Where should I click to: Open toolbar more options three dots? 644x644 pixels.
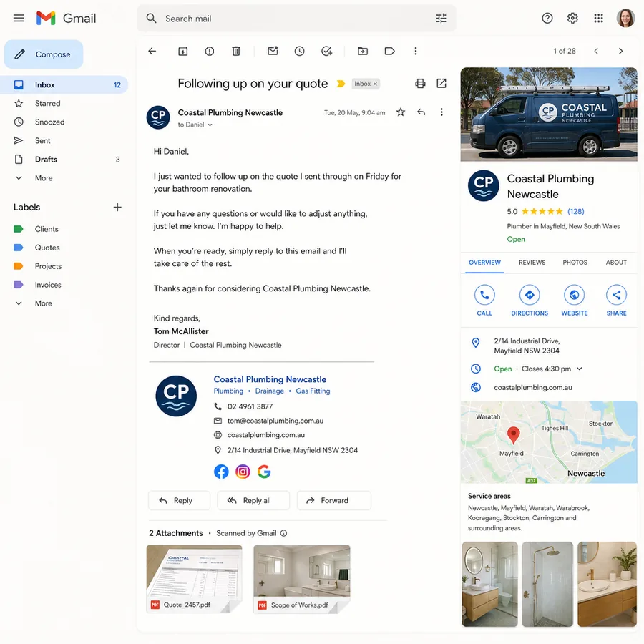[416, 51]
